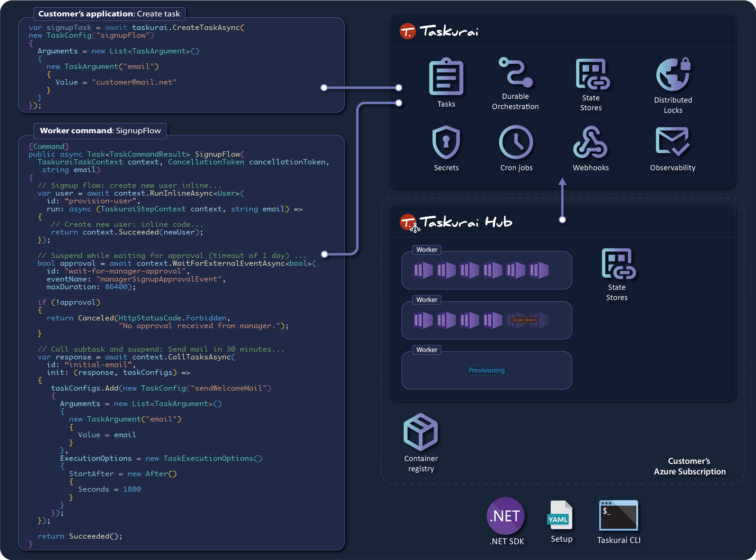Select the Webhooks icon
Screen dimensions: 756x560
(590, 142)
